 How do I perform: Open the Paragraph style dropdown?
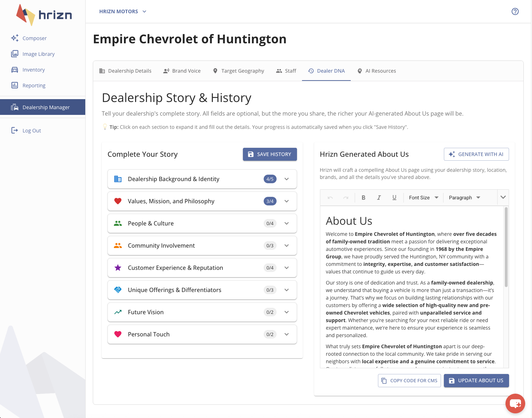click(x=464, y=198)
